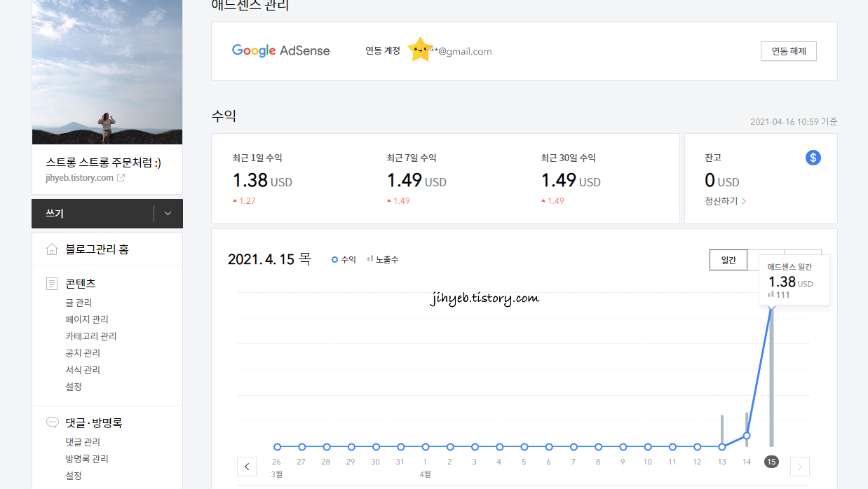Open 공지 관리 menu item
The image size is (868, 489).
[x=83, y=353]
